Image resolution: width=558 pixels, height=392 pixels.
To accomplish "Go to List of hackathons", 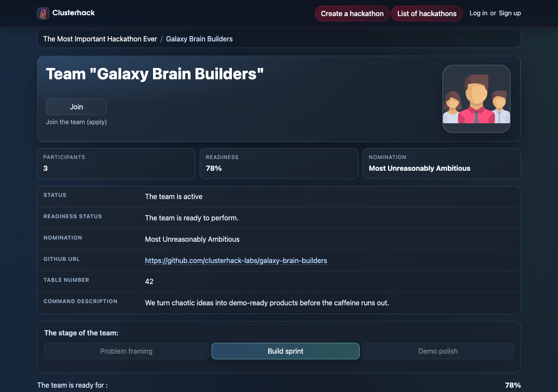I will 427,14.
